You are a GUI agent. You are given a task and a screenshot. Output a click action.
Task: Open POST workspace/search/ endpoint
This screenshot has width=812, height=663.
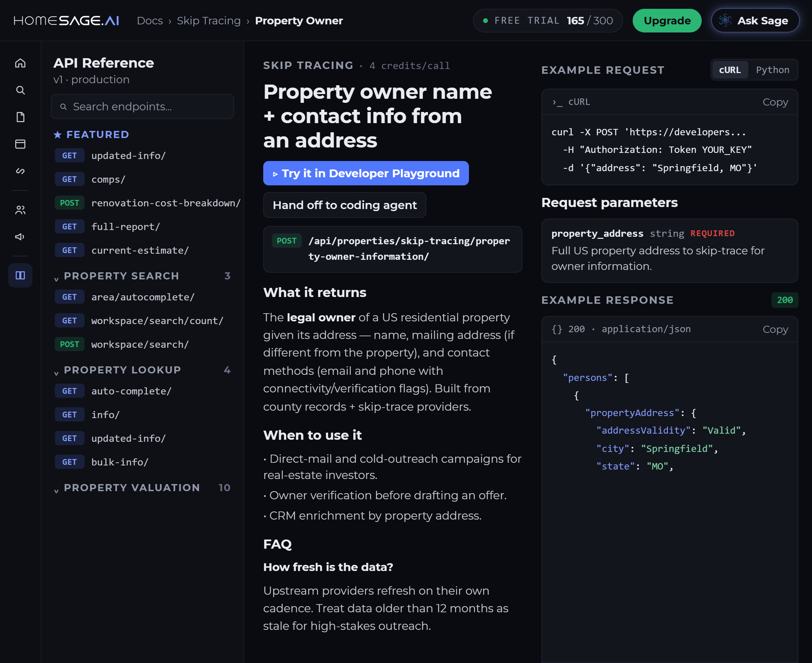pos(142,344)
